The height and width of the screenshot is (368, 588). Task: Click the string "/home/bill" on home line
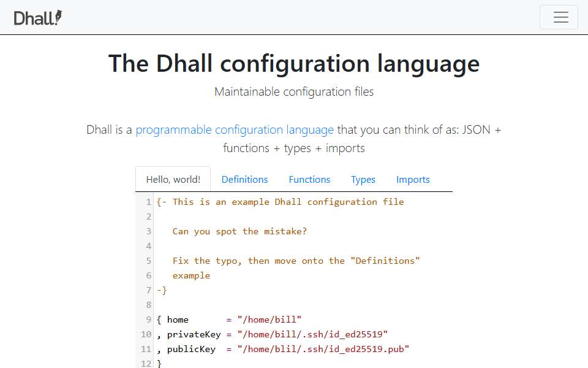[x=269, y=320]
